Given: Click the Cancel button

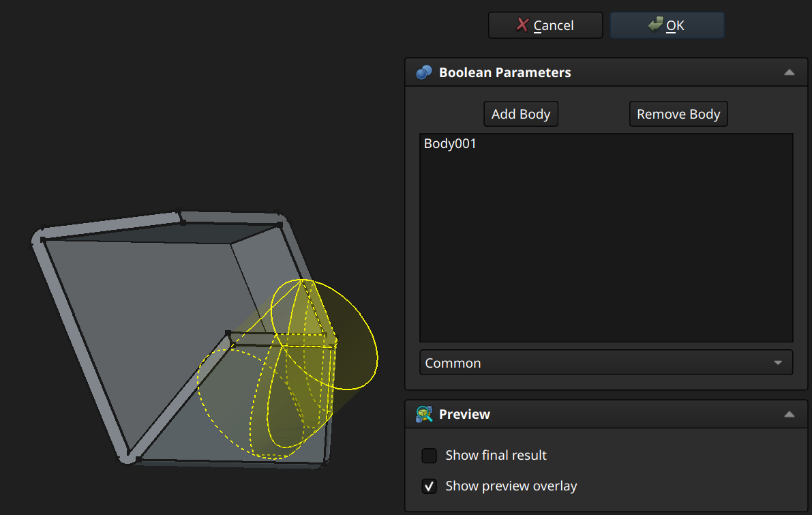Looking at the screenshot, I should 545,25.
